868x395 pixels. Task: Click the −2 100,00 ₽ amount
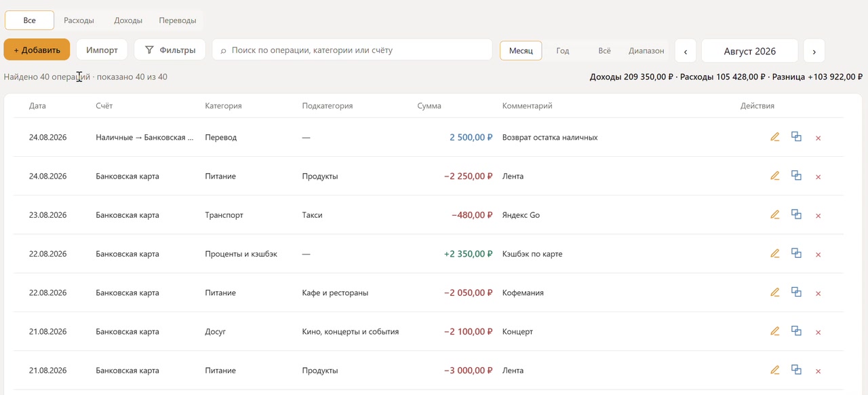(x=468, y=332)
